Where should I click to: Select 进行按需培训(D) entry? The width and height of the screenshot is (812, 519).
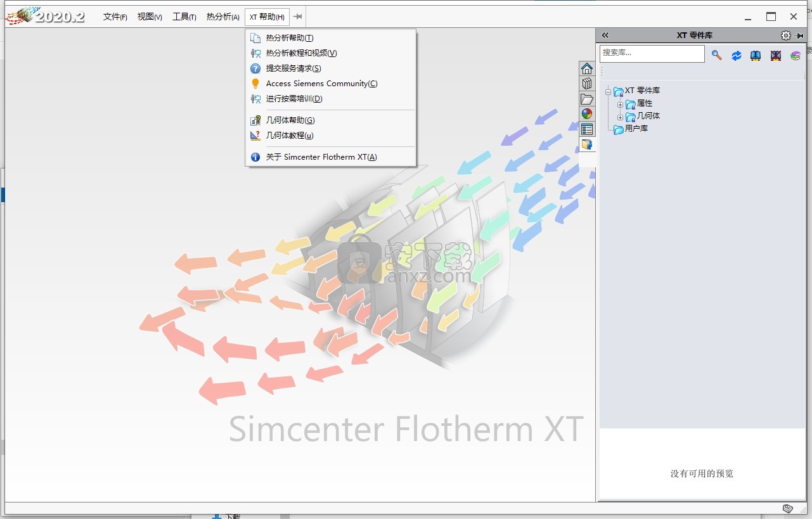coord(330,99)
